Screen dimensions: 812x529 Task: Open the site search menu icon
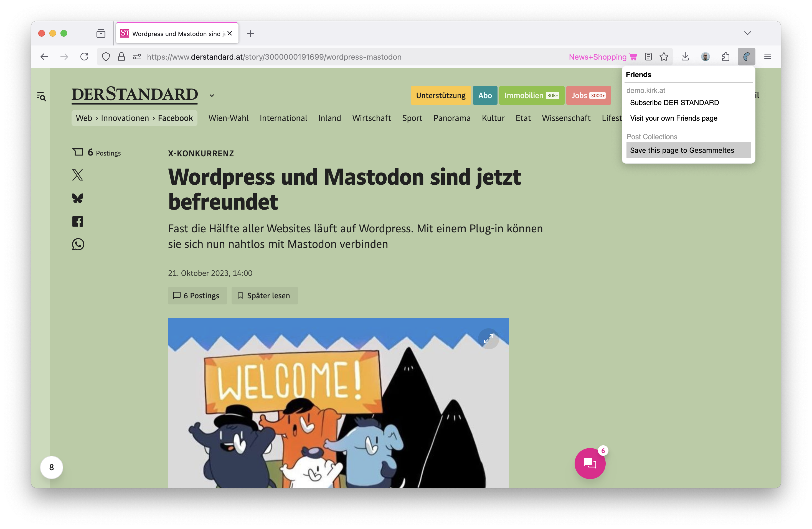pyautogui.click(x=42, y=96)
